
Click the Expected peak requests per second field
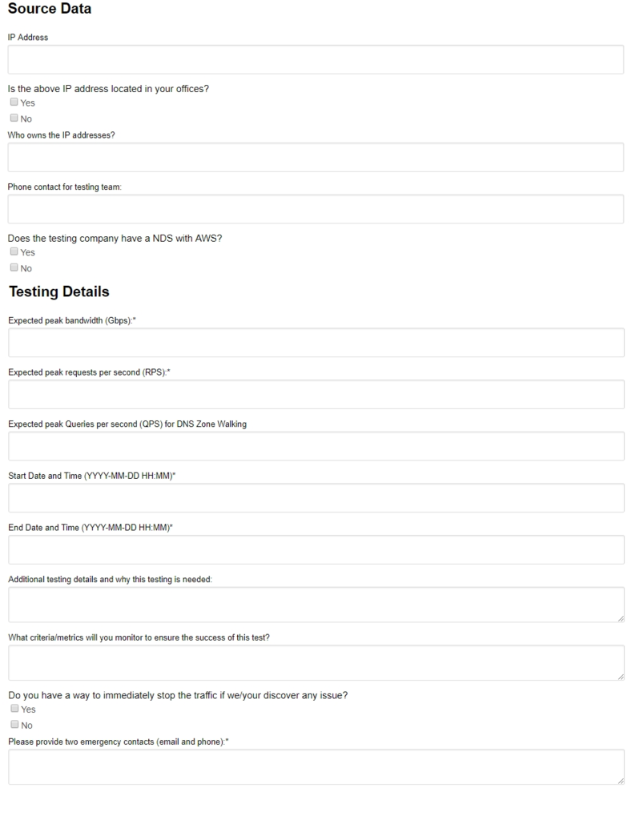pyautogui.click(x=316, y=395)
